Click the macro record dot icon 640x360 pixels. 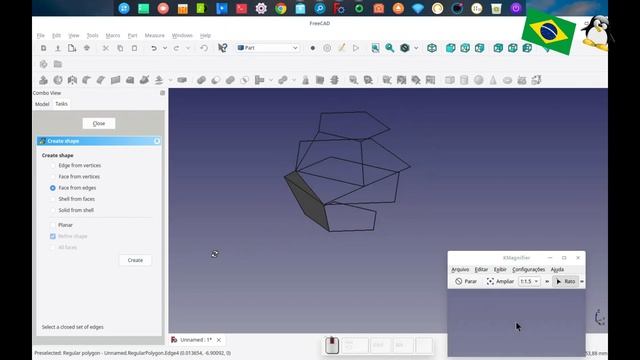click(x=313, y=48)
